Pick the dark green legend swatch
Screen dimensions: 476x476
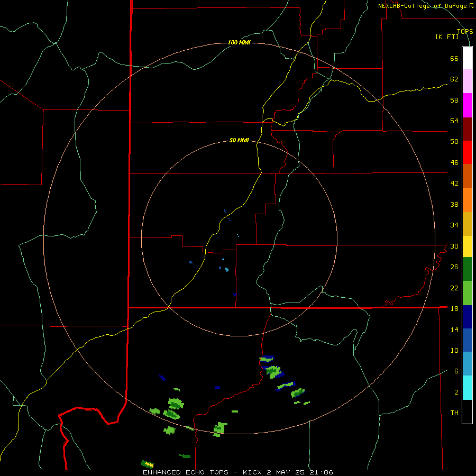click(467, 269)
